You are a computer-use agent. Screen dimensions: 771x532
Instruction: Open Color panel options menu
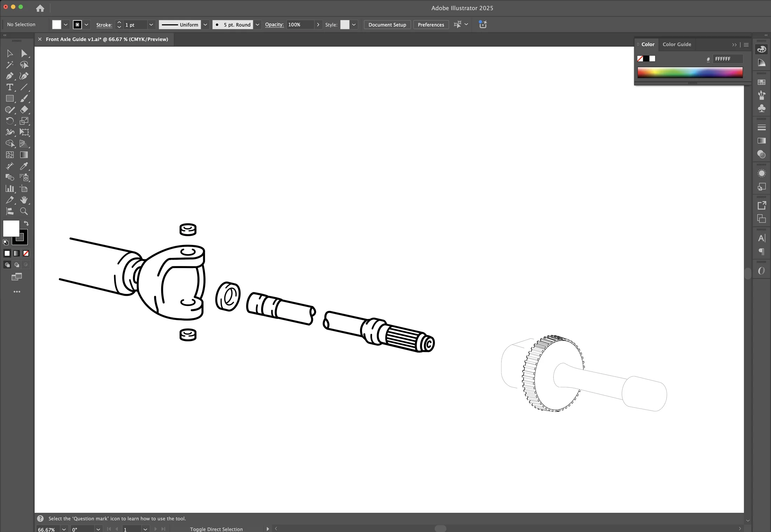(x=746, y=45)
